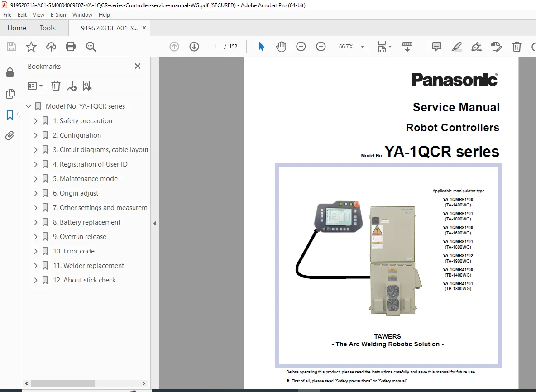Activate the Hand pan tool
Image resolution: width=536 pixels, height=392 pixels.
click(281, 47)
